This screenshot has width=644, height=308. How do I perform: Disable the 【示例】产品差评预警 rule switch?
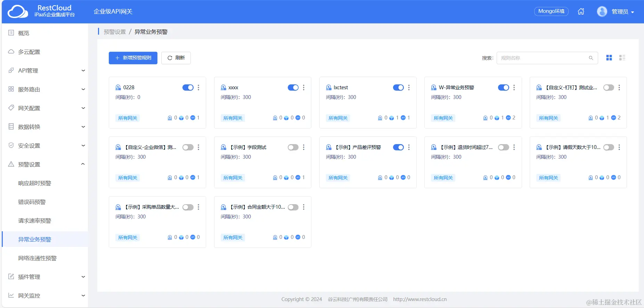pyautogui.click(x=399, y=147)
